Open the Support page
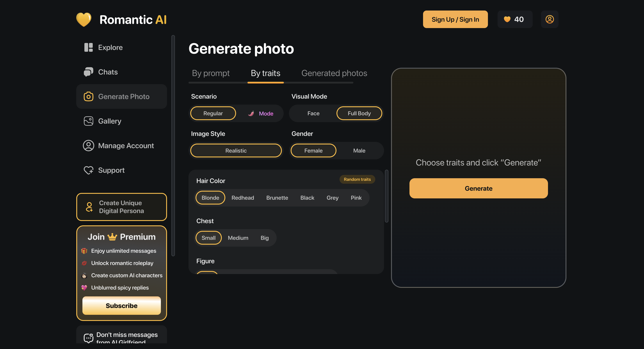This screenshot has width=644, height=349. (111, 170)
